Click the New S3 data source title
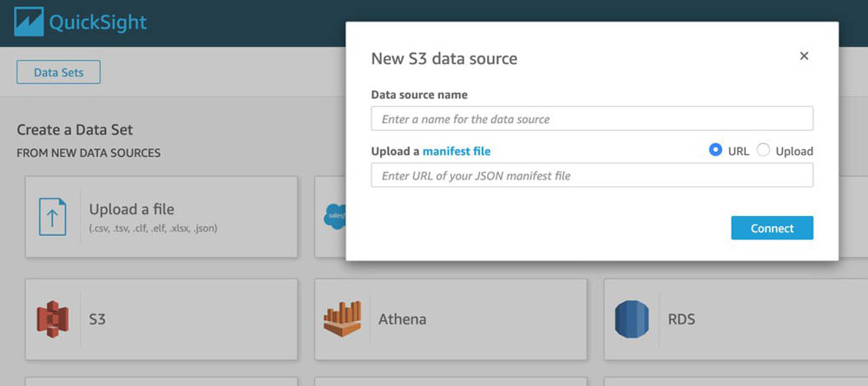868x386 pixels. (x=444, y=59)
